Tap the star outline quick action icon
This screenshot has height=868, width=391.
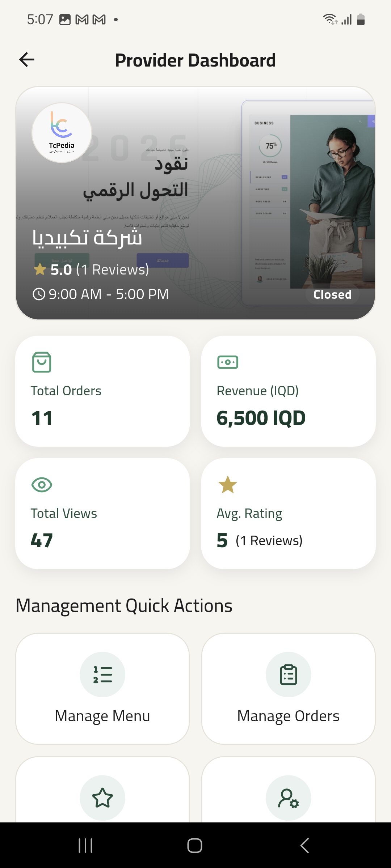pyautogui.click(x=102, y=797)
